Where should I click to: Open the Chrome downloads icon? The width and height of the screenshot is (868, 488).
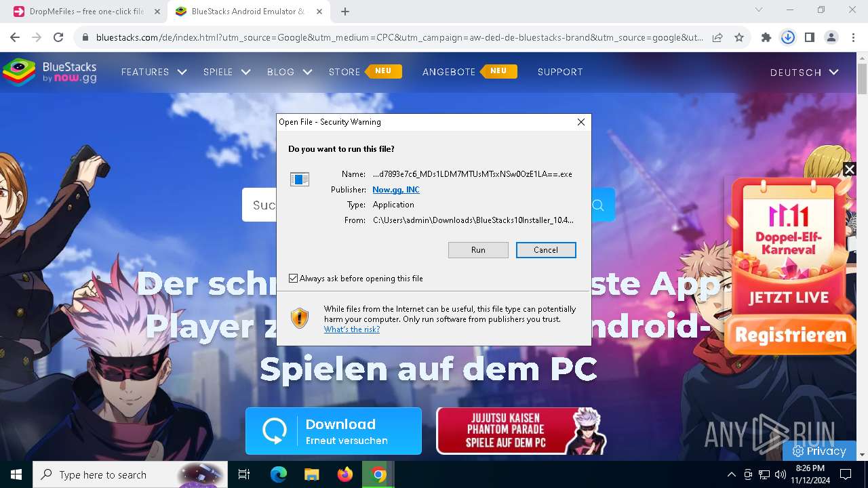click(x=788, y=38)
